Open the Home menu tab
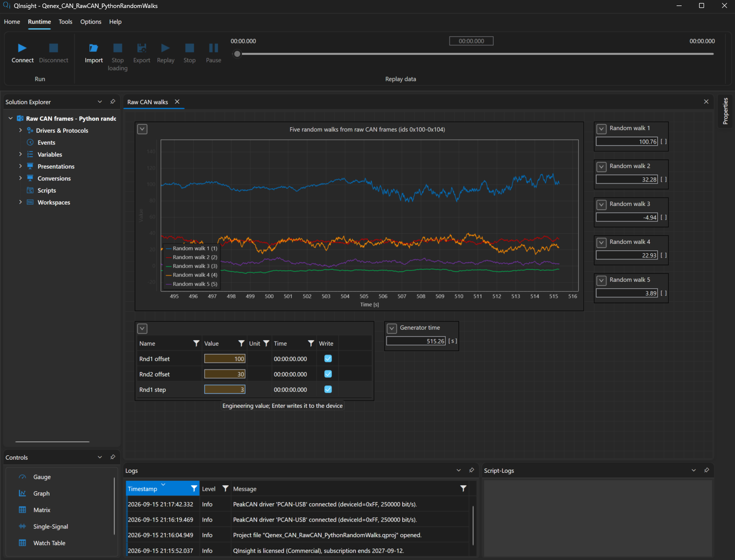This screenshot has width=735, height=560. click(x=12, y=22)
